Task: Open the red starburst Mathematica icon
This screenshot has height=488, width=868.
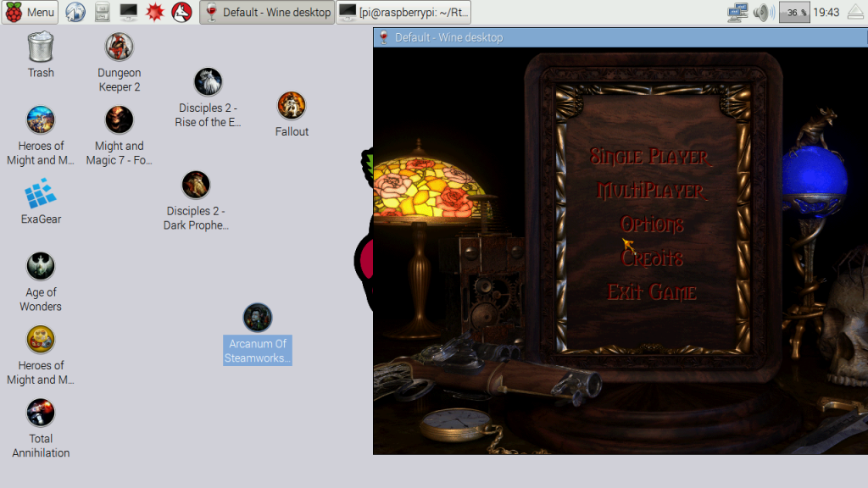Action: [x=155, y=12]
